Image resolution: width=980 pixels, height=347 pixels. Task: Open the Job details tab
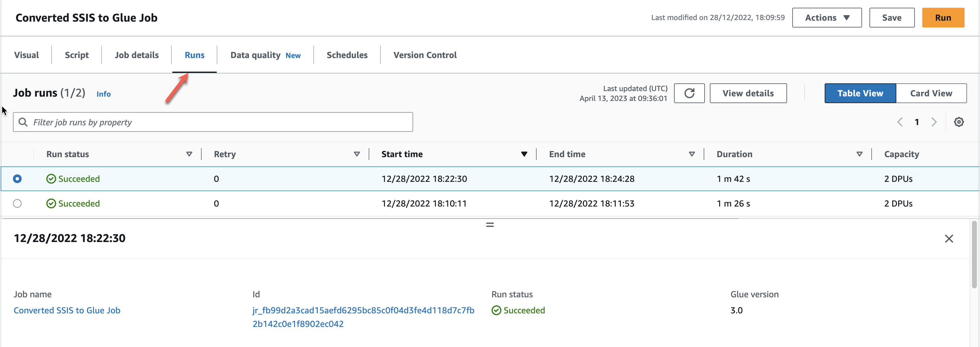[x=136, y=55]
